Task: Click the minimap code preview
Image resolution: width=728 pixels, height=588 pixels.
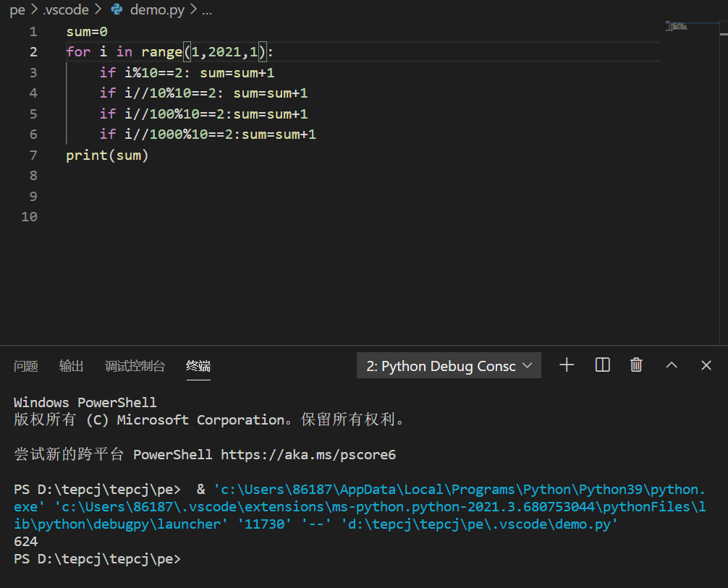Action: pyautogui.click(x=677, y=26)
